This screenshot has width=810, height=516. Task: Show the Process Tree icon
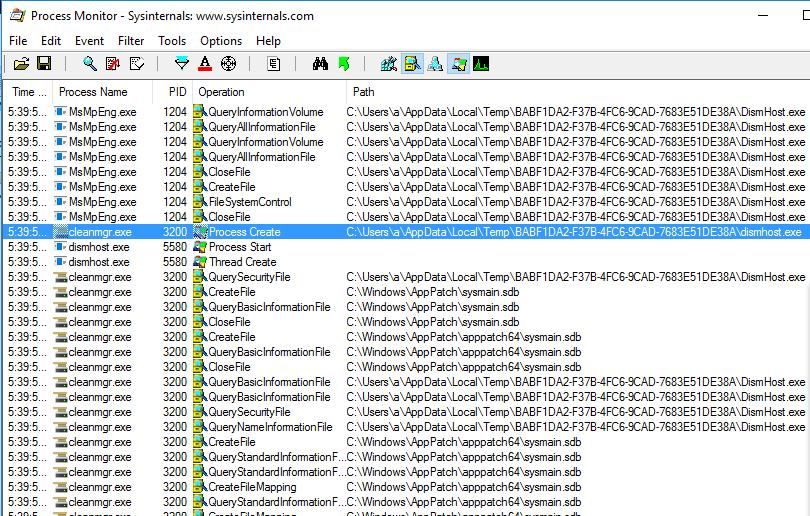274,64
